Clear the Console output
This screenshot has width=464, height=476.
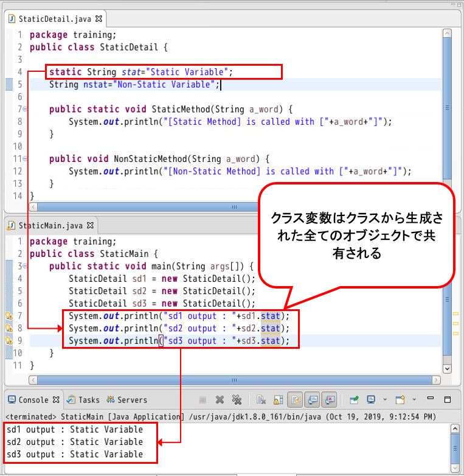261,400
